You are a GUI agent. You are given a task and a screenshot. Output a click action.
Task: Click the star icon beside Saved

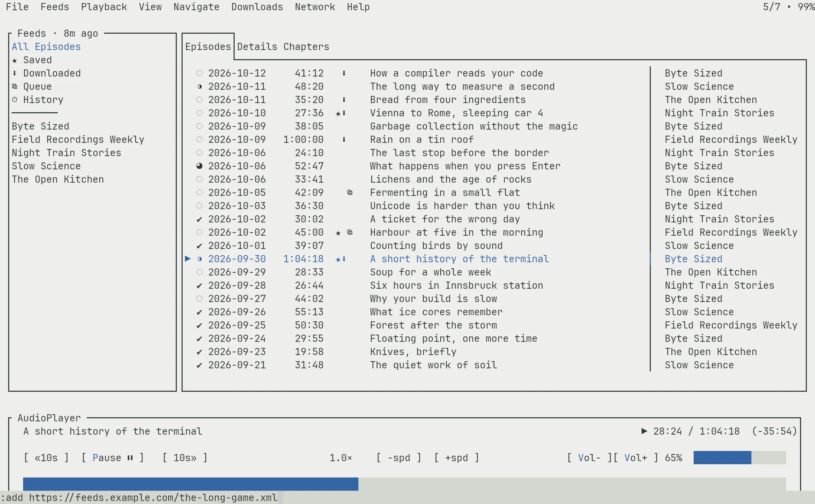click(x=15, y=61)
